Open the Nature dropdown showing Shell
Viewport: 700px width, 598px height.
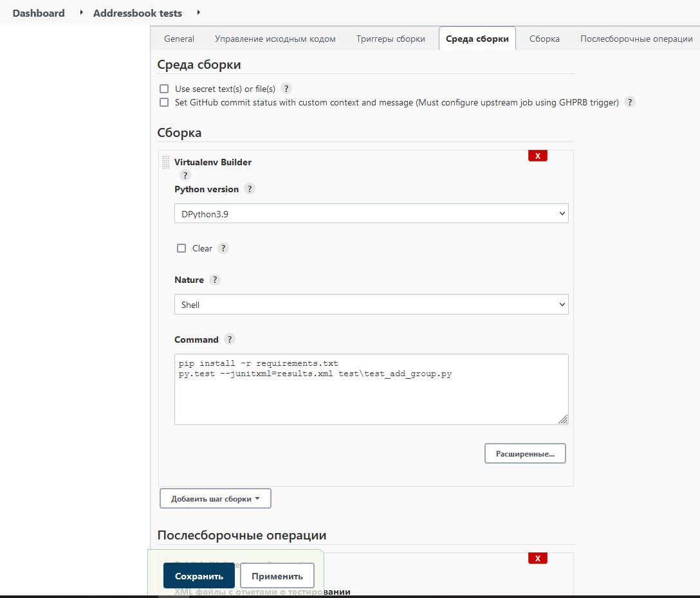pos(371,304)
